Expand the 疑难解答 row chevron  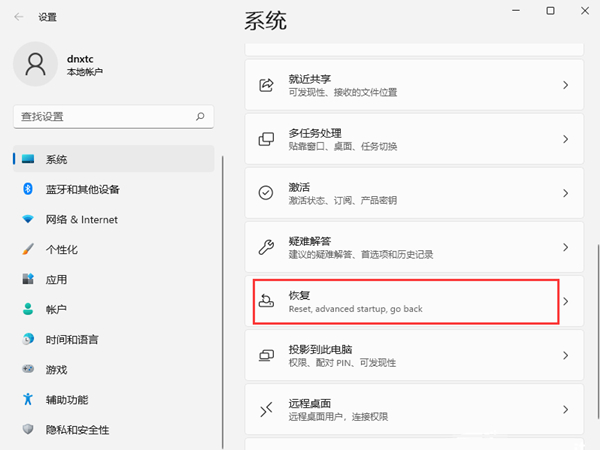coord(566,247)
